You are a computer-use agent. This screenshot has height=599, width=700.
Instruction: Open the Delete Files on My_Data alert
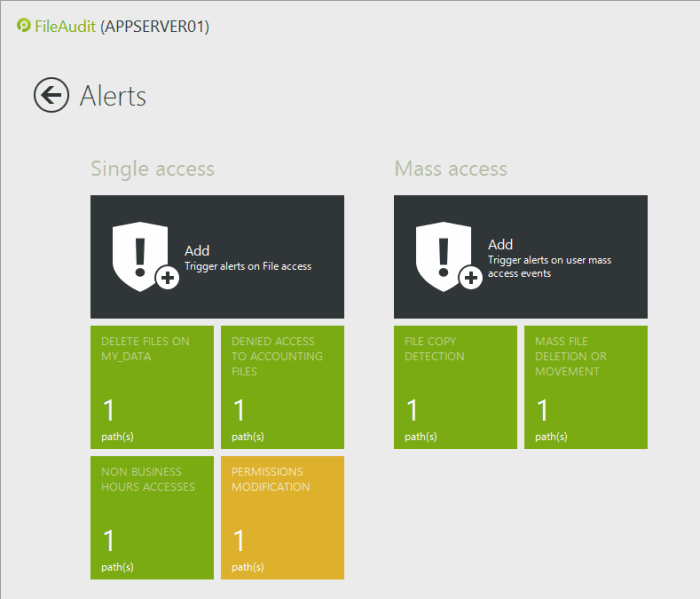[x=152, y=387]
